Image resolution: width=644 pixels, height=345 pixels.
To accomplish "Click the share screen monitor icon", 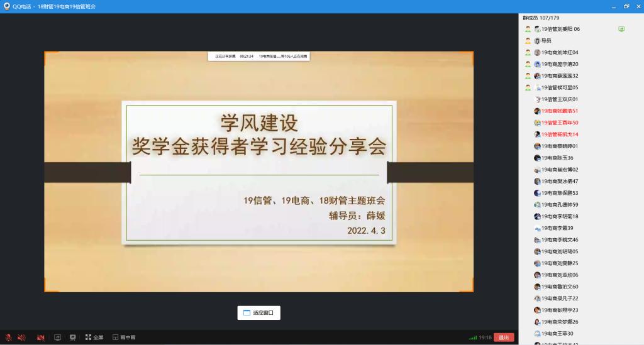I will pyautogui.click(x=57, y=337).
